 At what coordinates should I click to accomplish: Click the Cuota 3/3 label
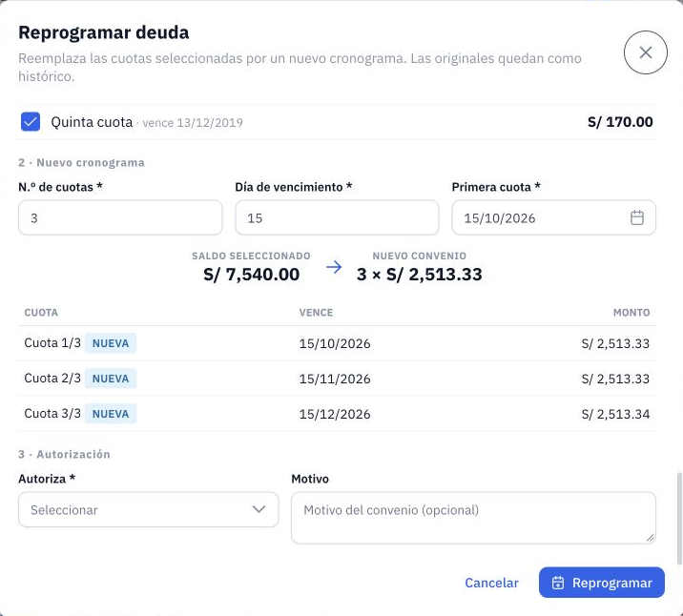point(52,414)
